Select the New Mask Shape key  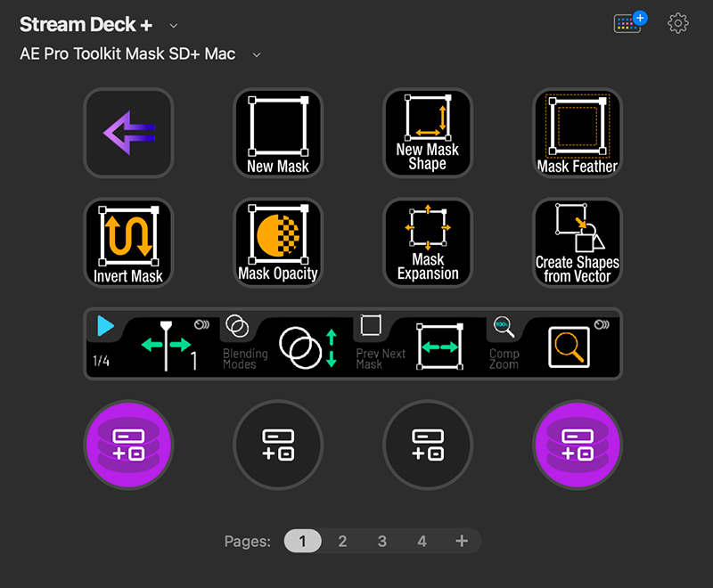(x=428, y=133)
